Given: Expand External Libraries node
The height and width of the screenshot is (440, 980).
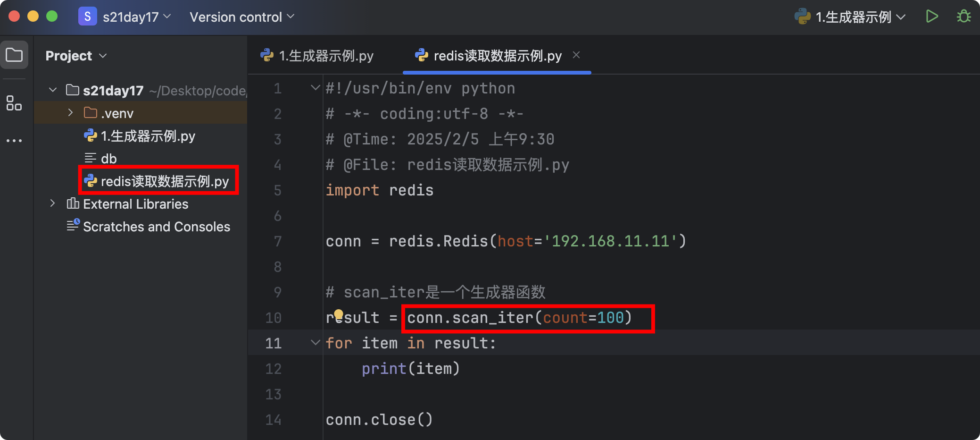Looking at the screenshot, I should tap(52, 203).
